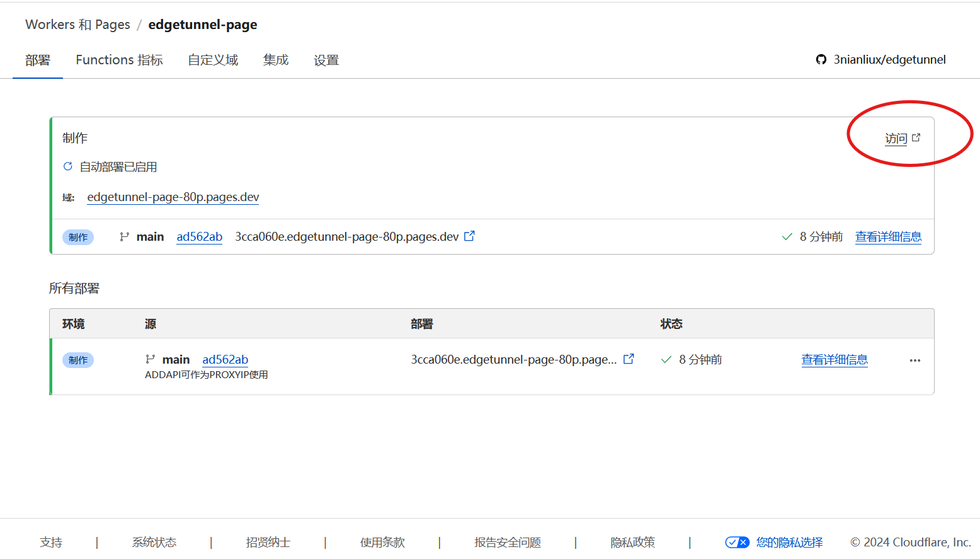Screen dimensions: 980x559
Task: Open the 招贤纳士 footer link
Action: click(268, 542)
